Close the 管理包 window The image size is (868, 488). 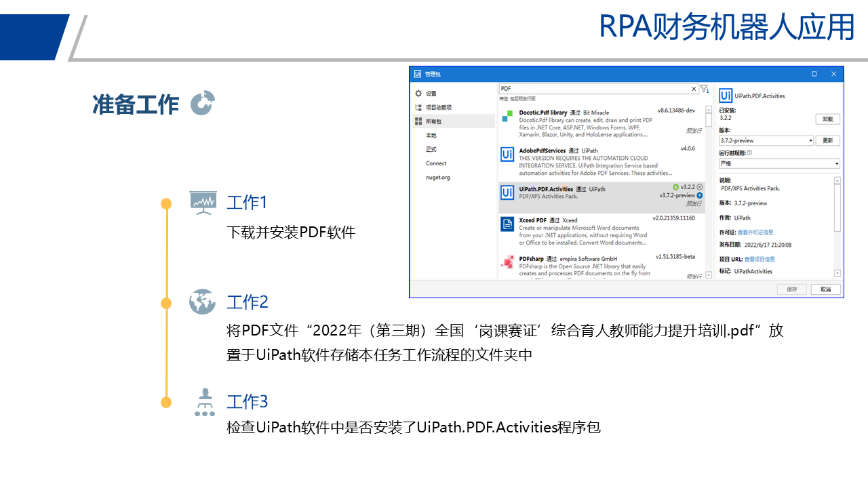click(x=833, y=74)
